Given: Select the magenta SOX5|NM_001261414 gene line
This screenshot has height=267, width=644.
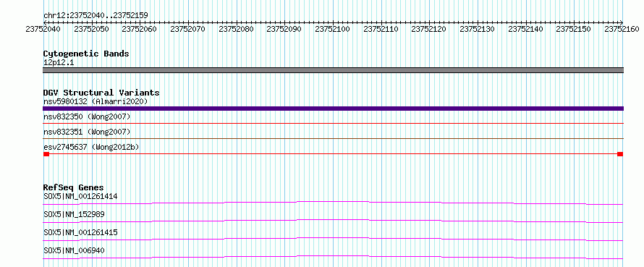Looking at the screenshot, I should (x=333, y=203).
